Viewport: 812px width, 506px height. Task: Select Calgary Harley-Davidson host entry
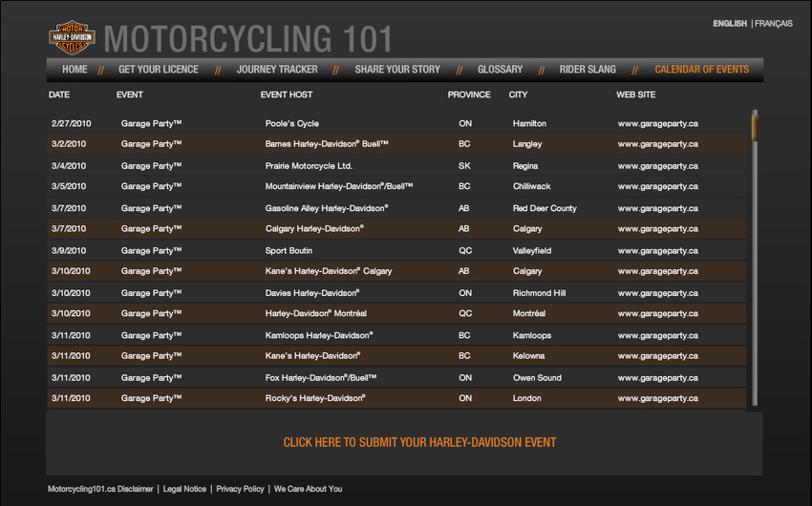point(314,229)
